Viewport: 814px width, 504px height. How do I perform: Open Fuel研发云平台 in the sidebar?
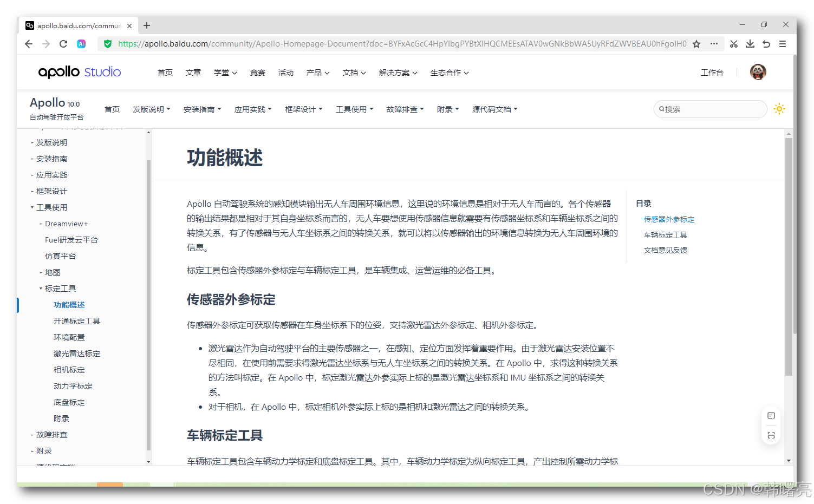(71, 240)
